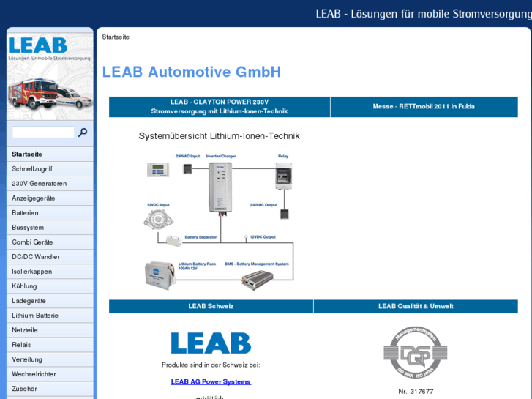Open the LEAB Schweiz header
Viewport: 532px width, 399px height.
pyautogui.click(x=211, y=306)
